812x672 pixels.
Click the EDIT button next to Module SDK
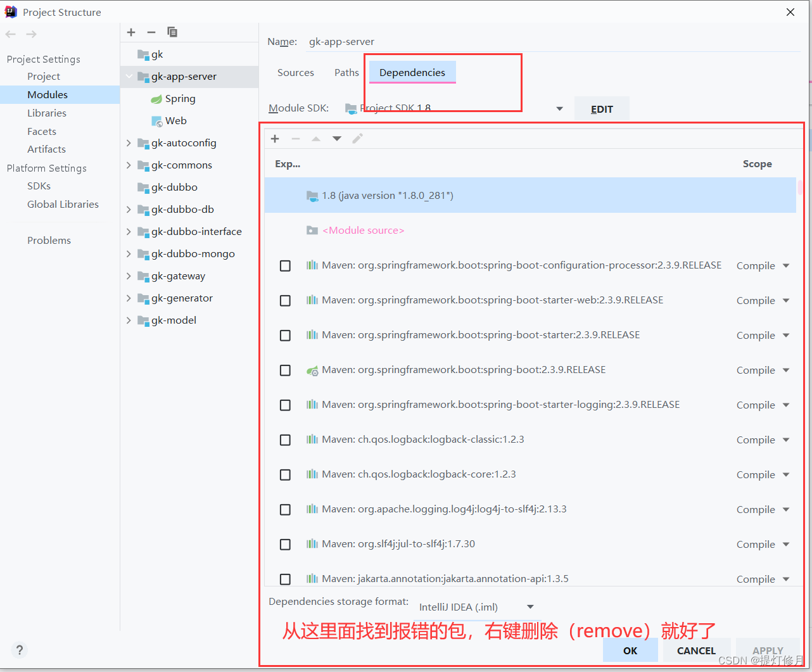pos(601,108)
